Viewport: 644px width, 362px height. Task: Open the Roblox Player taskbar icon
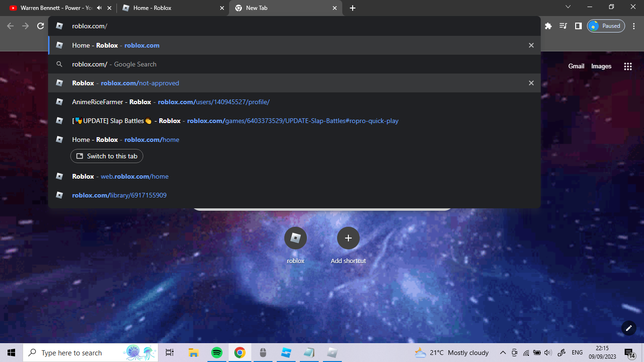[332, 353]
